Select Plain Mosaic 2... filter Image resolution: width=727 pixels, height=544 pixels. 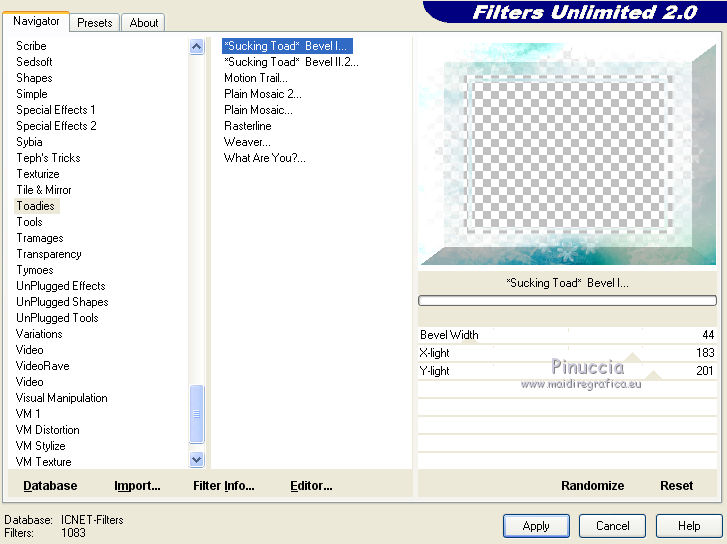click(x=262, y=94)
